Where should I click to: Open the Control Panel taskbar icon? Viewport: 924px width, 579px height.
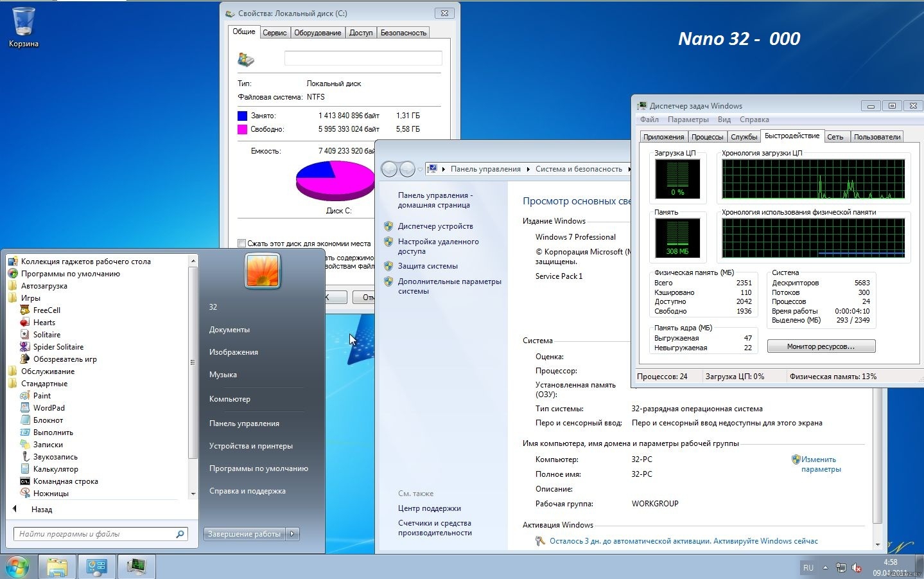(97, 567)
